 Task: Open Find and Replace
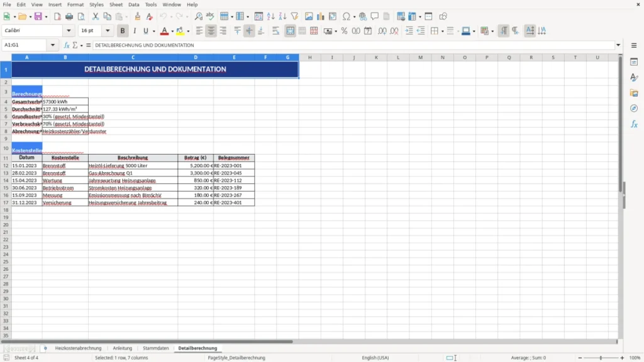point(198,16)
